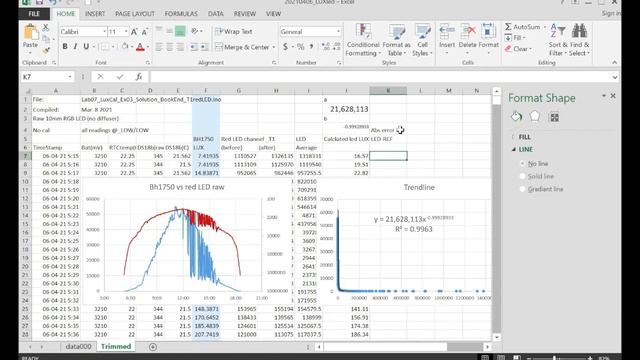Switch to the VIEW ribbon tab
The height and width of the screenshot is (360, 640).
[x=273, y=13]
